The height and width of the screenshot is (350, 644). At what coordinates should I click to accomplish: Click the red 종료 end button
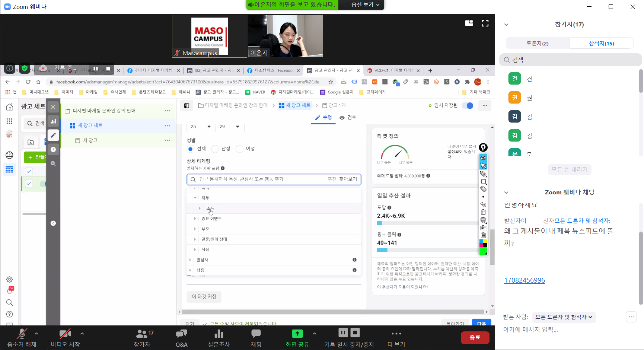[475, 337]
